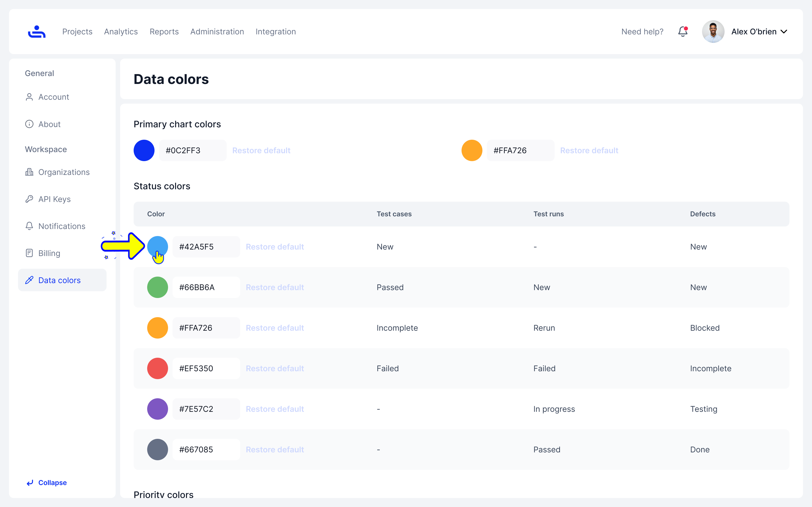Click the #7E57C2 hex input field
Screen dimensions: 812x507
click(206, 409)
